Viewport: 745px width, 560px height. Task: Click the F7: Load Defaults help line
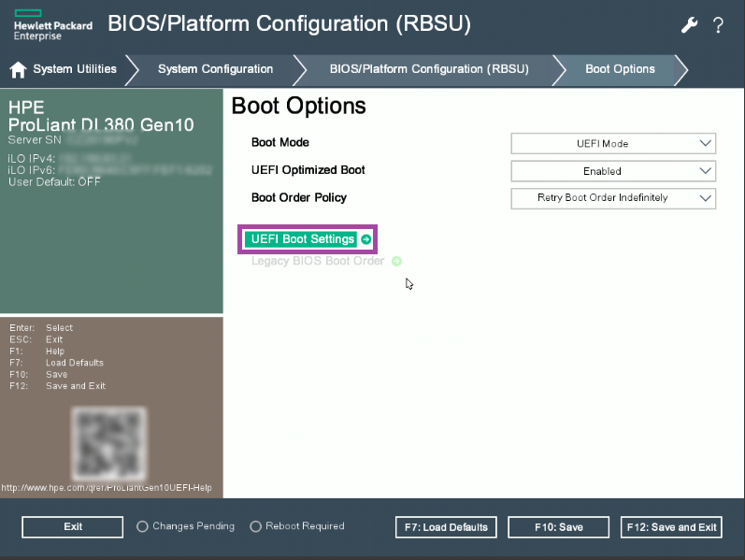(56, 363)
